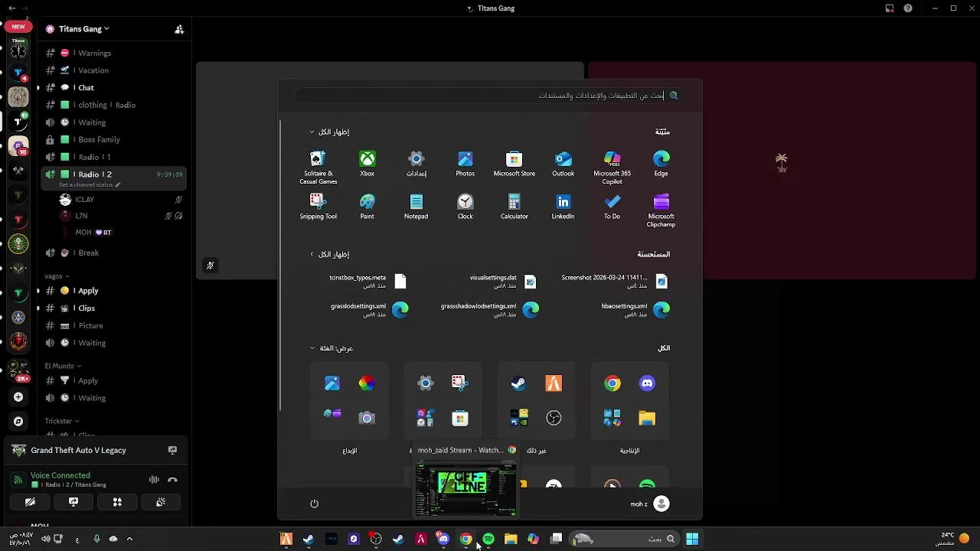Launch Microsoft Clipchamp pinned app
Image resolution: width=980 pixels, height=551 pixels.
pos(661,210)
